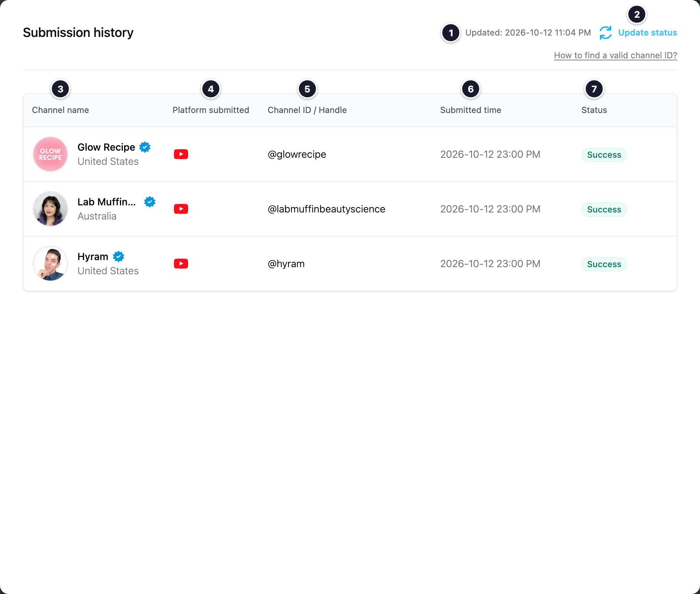Click 'United States' under Glow Recipe
Viewport: 700px width, 594px height.
108,161
